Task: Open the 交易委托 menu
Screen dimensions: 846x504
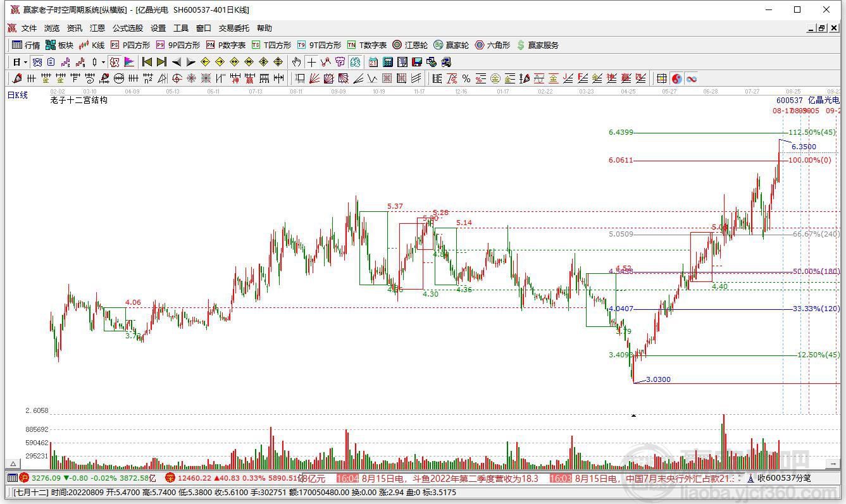Action: [x=234, y=28]
